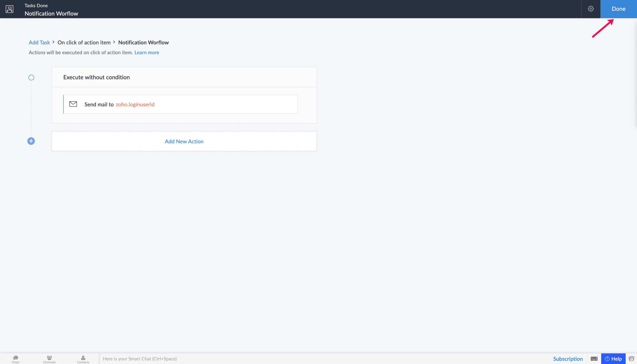Click the blue plus circle icon

pos(31,141)
